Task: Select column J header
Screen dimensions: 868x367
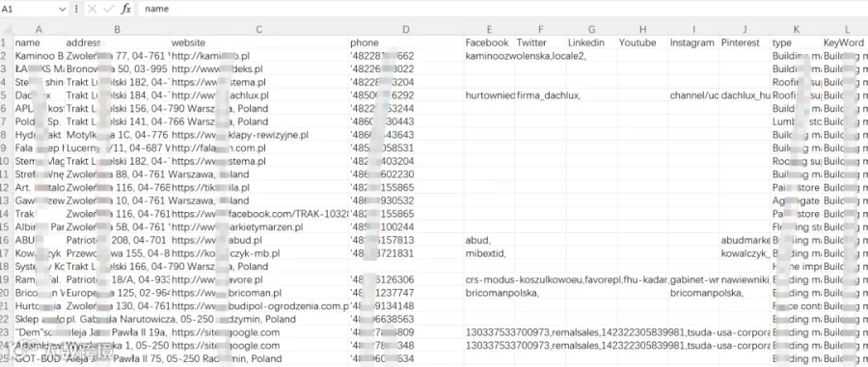Action: [x=746, y=29]
